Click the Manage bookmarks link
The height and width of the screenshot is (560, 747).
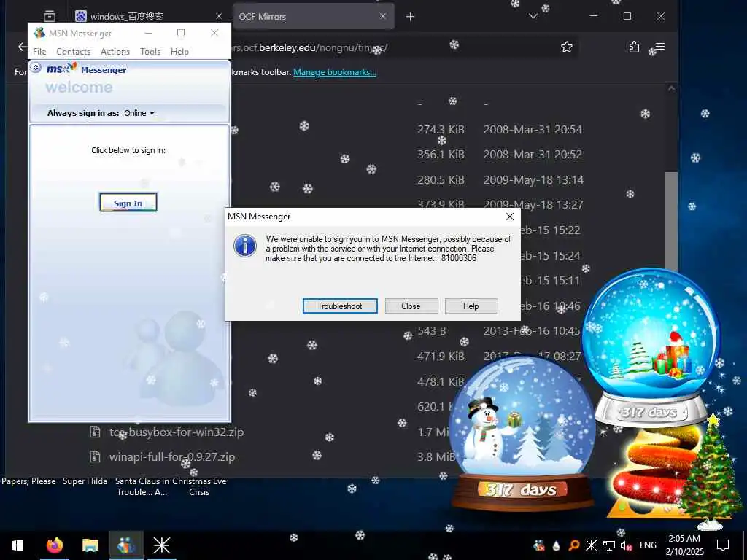click(335, 72)
